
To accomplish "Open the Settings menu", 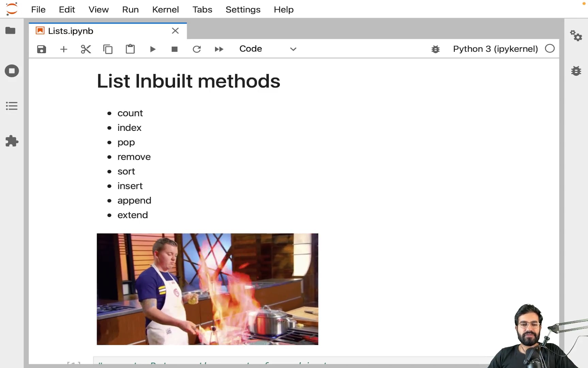I will [243, 10].
